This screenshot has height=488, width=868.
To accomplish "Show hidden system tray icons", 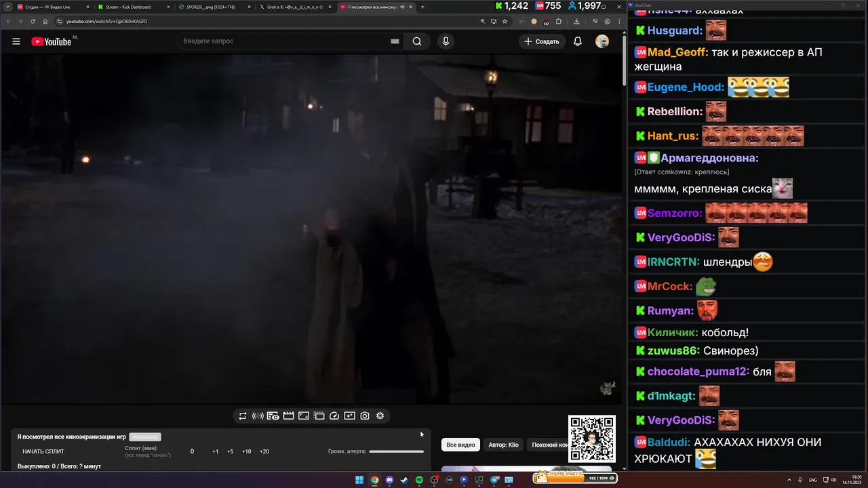I will pos(789,480).
